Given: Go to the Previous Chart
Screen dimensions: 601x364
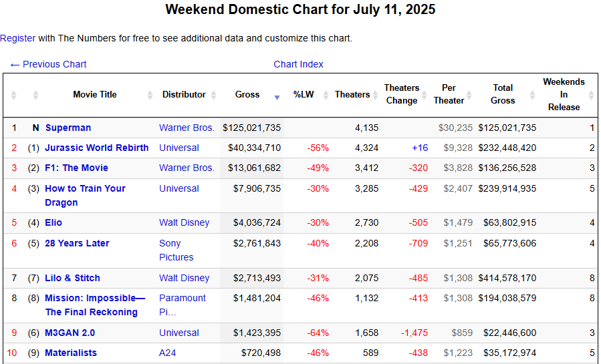Looking at the screenshot, I should [x=48, y=64].
